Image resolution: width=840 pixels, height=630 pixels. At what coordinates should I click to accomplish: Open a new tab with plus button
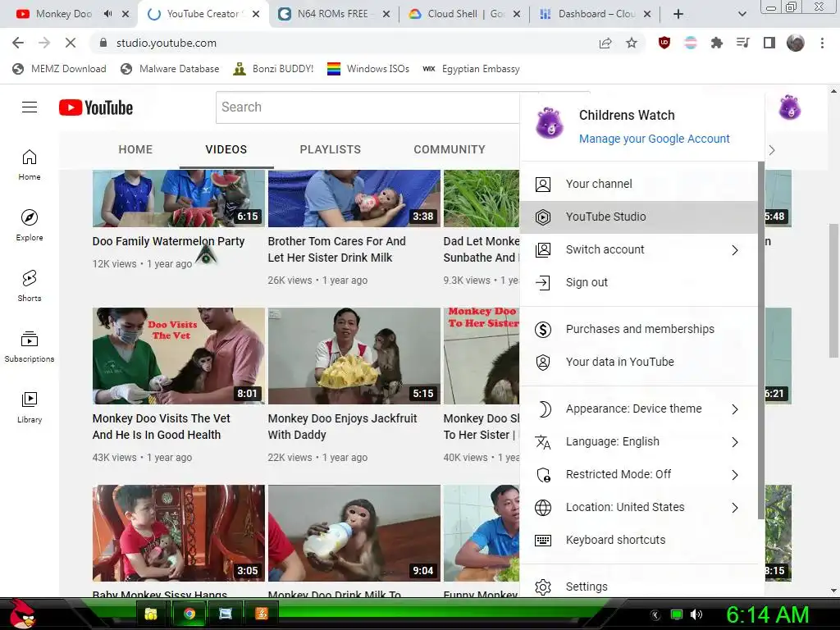tap(678, 14)
